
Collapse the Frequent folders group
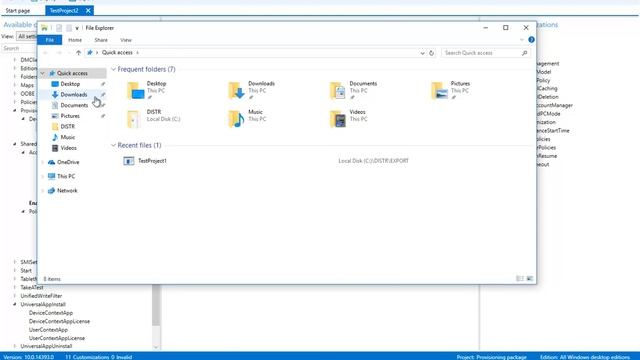point(113,69)
